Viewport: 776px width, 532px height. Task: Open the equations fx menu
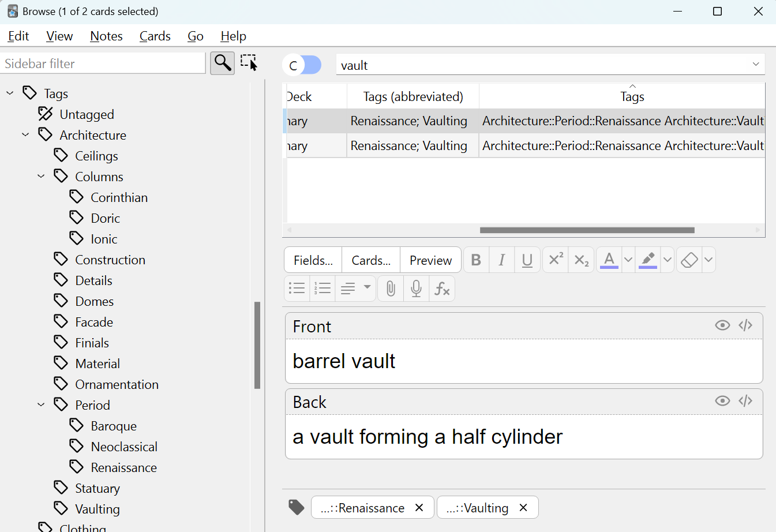(x=442, y=289)
